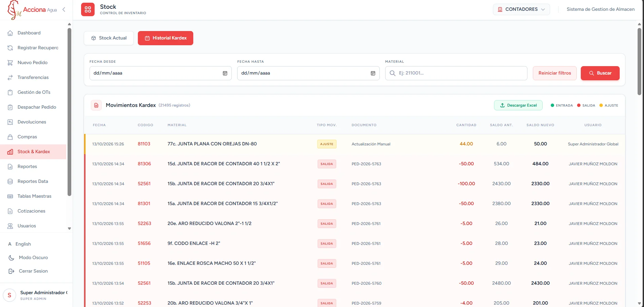Collapse the sidebar with the chevron arrow
This screenshot has width=644, height=307.
(64, 9)
